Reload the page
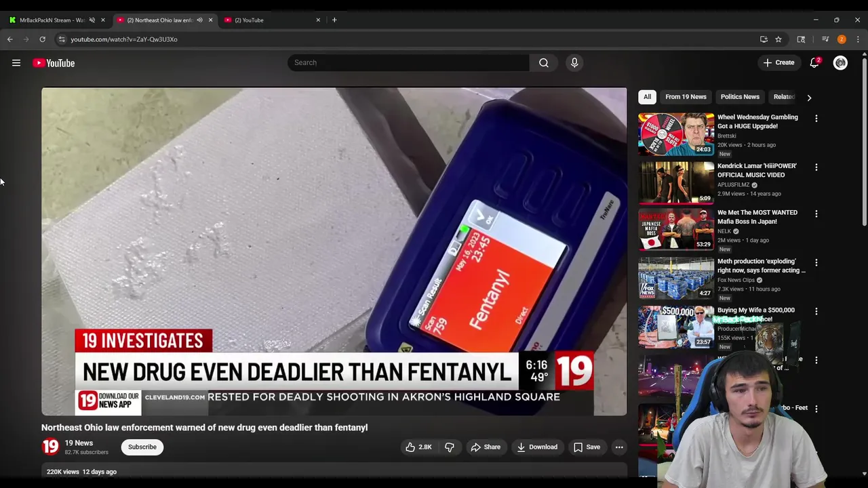The image size is (868, 488). click(x=42, y=39)
